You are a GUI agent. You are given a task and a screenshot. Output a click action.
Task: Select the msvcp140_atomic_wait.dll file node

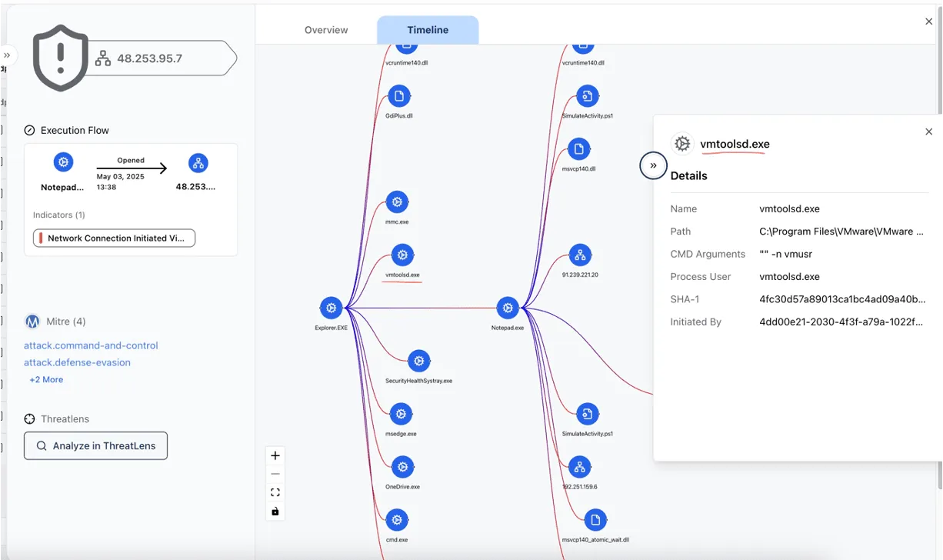click(x=595, y=521)
